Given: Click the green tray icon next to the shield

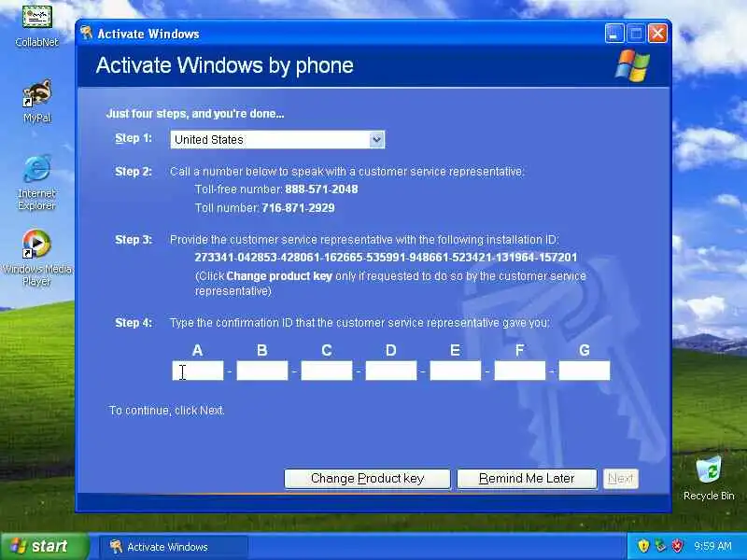Looking at the screenshot, I should pos(660,546).
